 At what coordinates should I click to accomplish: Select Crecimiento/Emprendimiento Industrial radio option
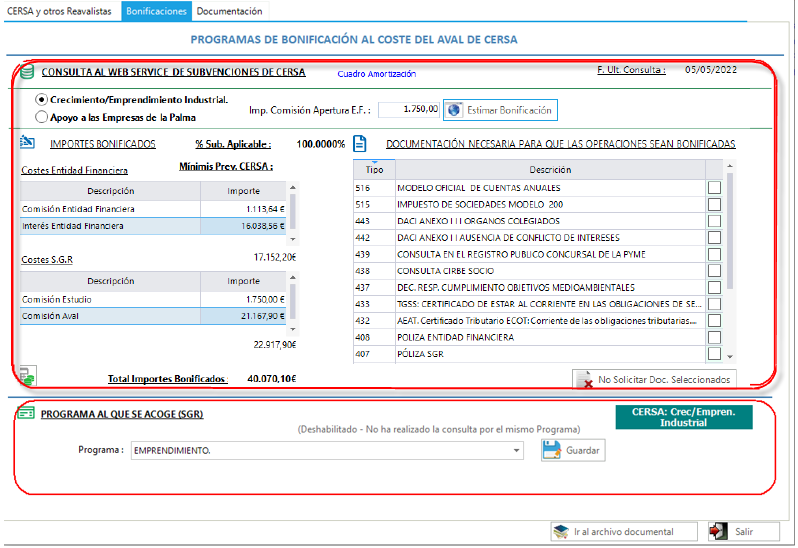click(41, 100)
